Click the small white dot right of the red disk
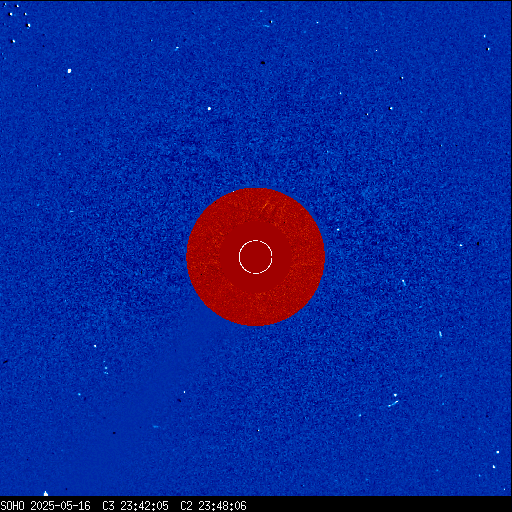Screen dimensions: 512x512 [x=338, y=230]
